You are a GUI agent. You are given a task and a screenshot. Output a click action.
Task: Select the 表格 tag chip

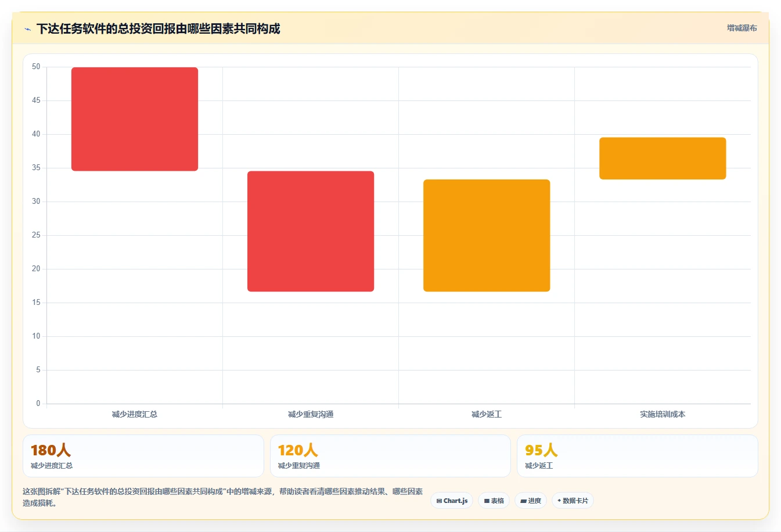pyautogui.click(x=494, y=501)
